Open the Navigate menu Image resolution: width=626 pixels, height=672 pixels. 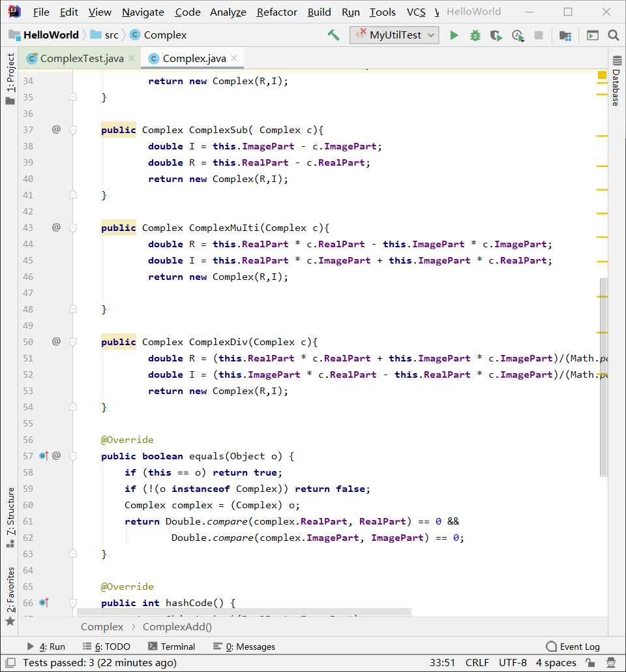click(143, 12)
